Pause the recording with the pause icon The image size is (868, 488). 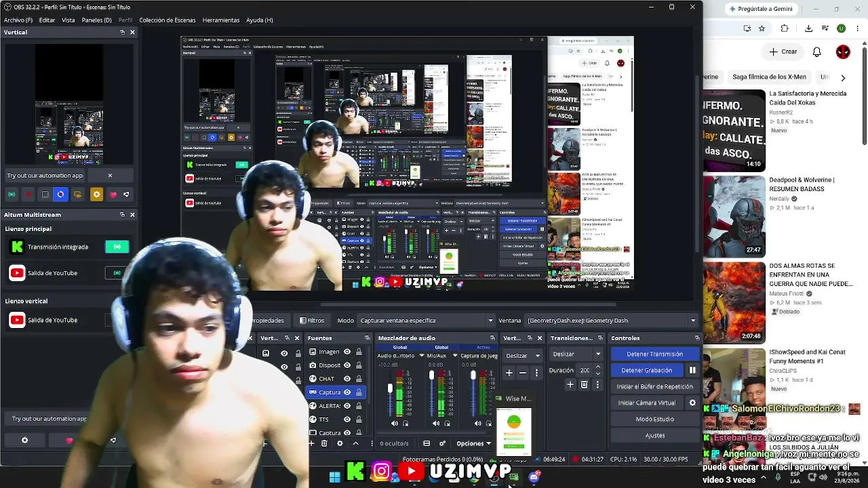pyautogui.click(x=692, y=370)
